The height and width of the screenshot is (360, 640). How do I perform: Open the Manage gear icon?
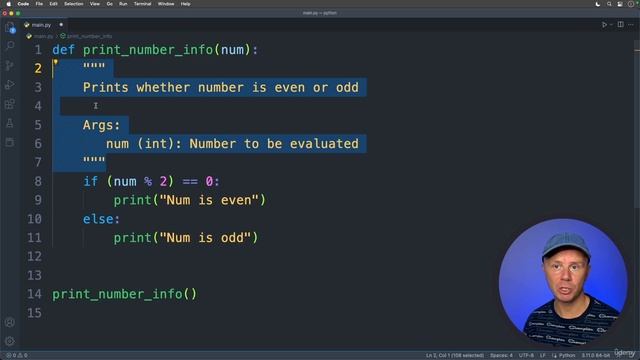point(10,341)
